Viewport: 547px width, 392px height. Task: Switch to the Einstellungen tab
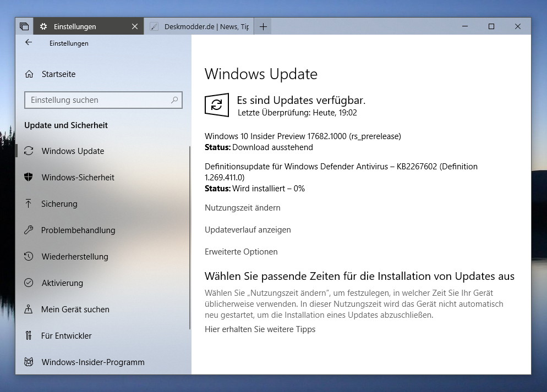(x=89, y=26)
